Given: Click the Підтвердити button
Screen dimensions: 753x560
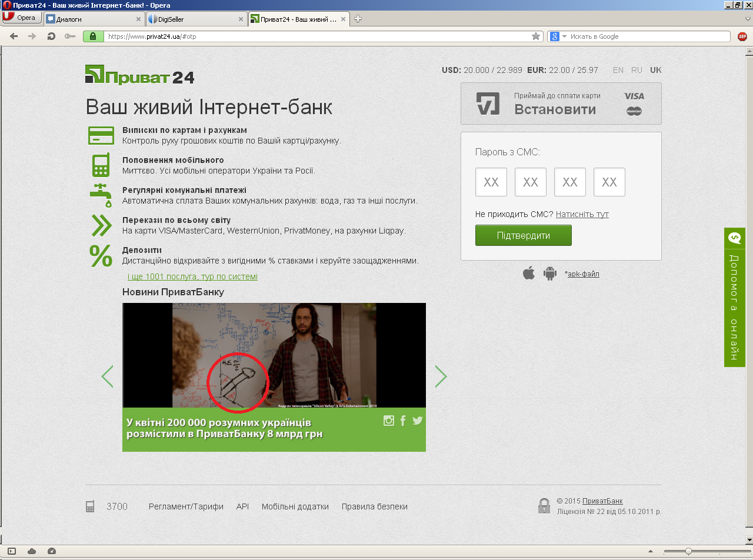Looking at the screenshot, I should point(524,235).
